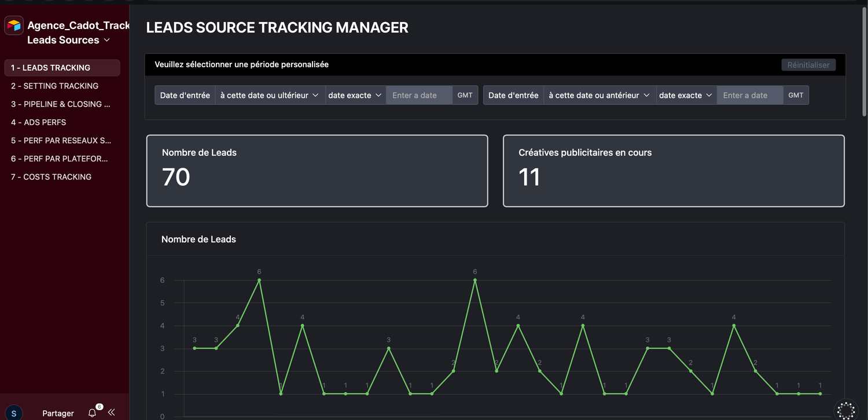Click the Partager button
Image resolution: width=868 pixels, height=420 pixels.
click(58, 413)
